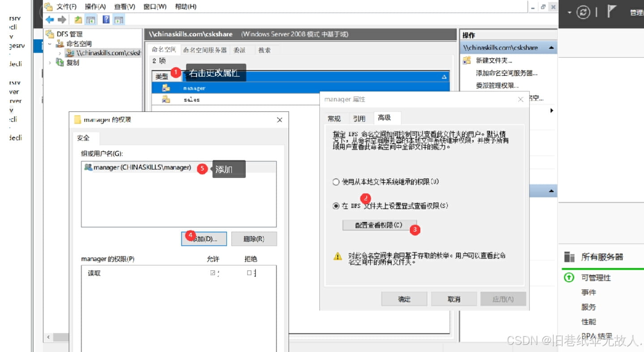
Task: Click the 添加(D) button in permissions dialog
Action: pos(204,239)
